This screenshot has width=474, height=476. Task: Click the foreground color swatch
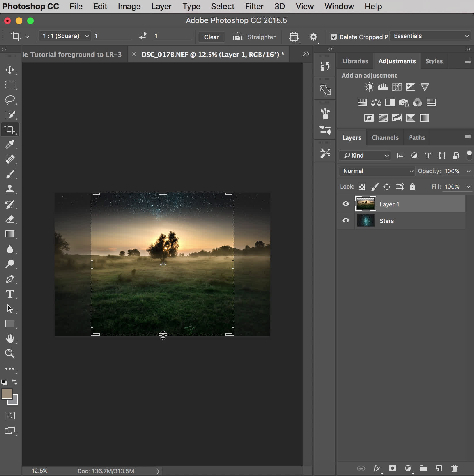click(x=7, y=394)
